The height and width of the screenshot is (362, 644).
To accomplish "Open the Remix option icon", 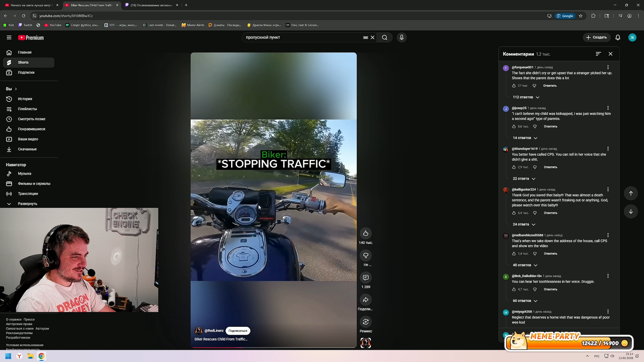I will 366,322.
